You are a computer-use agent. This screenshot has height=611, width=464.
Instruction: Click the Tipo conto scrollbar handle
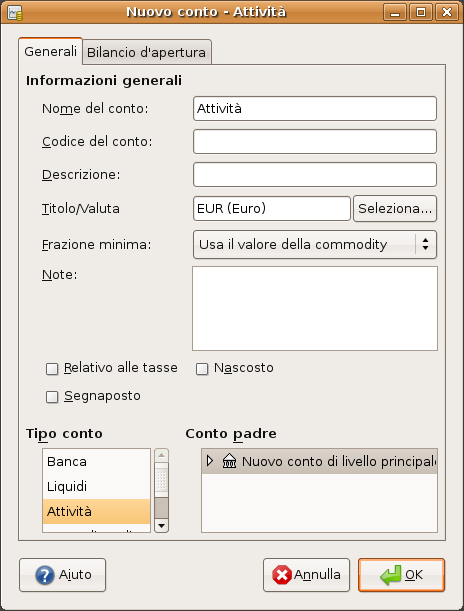click(x=161, y=481)
